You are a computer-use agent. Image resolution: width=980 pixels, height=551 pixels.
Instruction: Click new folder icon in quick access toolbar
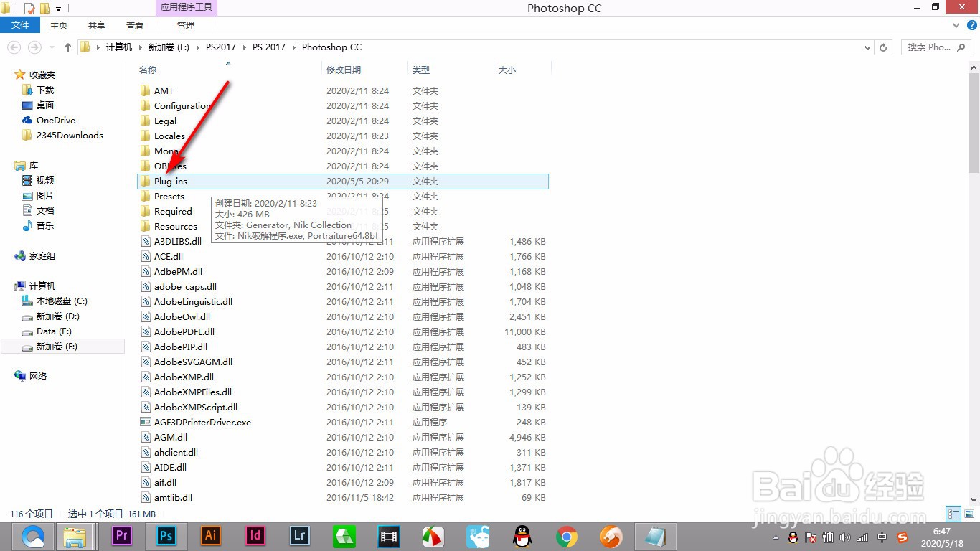click(45, 9)
